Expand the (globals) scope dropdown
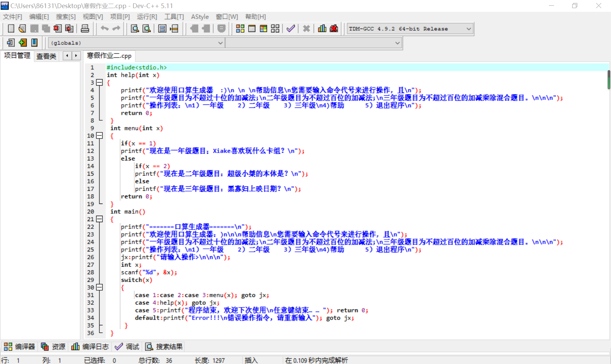This screenshot has width=611, height=364. [x=220, y=43]
